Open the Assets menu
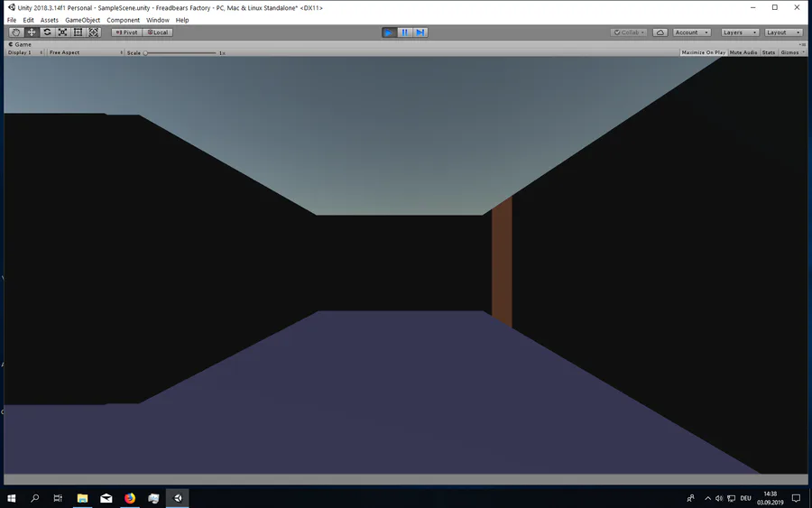Image resolution: width=812 pixels, height=508 pixels. (50, 20)
